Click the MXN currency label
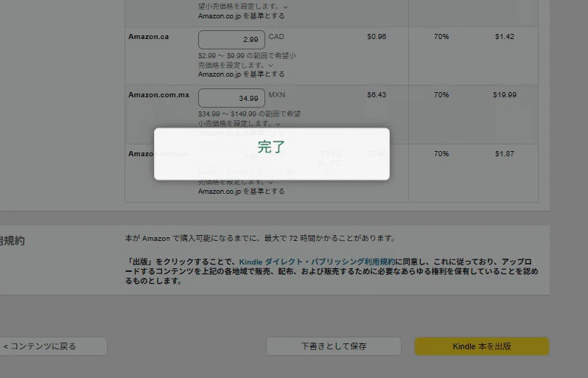588x378 pixels. 277,95
